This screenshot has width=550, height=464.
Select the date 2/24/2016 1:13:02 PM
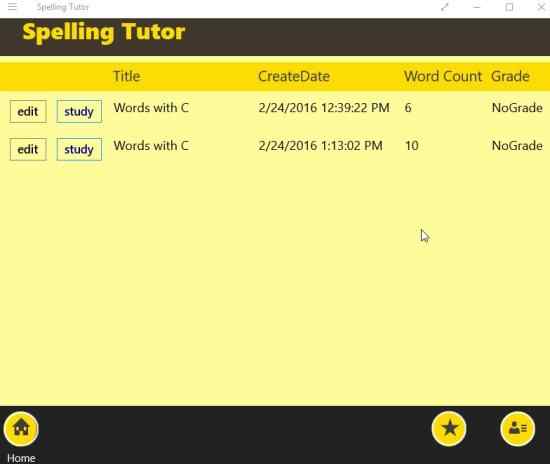click(x=320, y=146)
